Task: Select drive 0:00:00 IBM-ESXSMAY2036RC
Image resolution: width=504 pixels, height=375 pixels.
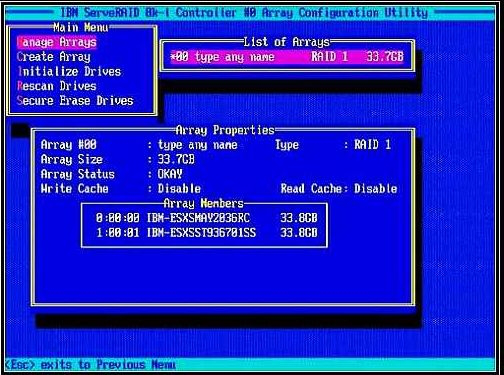Action: click(207, 218)
